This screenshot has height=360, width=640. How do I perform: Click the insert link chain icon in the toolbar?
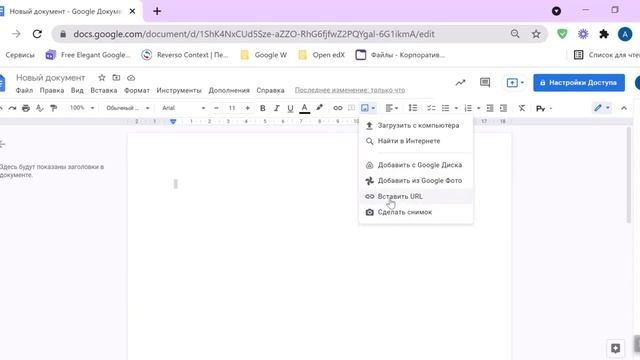[338, 108]
